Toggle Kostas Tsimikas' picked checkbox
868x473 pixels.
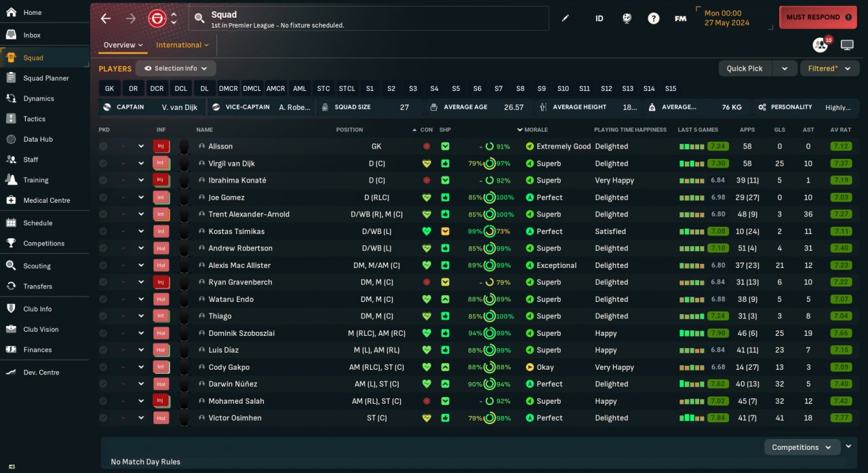point(103,231)
